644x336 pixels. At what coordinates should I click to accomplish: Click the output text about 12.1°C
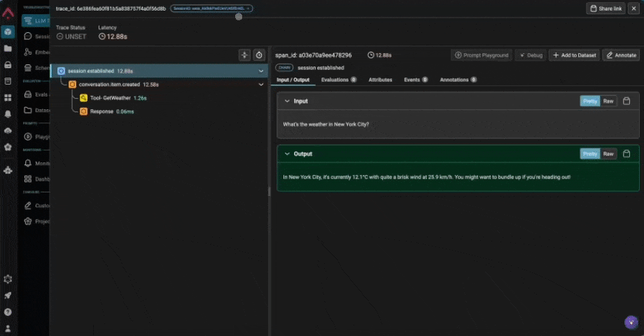click(426, 177)
